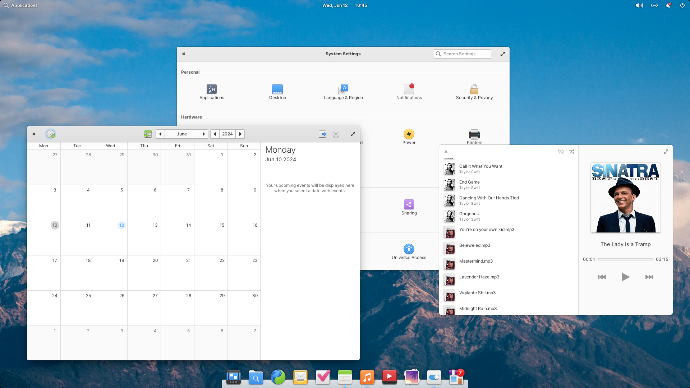
Task: Open Applications settings in System Settings
Action: click(x=212, y=92)
